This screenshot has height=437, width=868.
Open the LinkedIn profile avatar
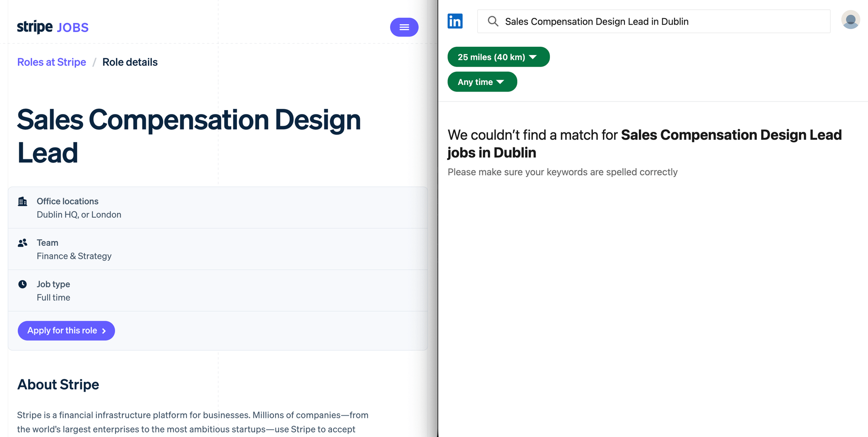pyautogui.click(x=850, y=20)
